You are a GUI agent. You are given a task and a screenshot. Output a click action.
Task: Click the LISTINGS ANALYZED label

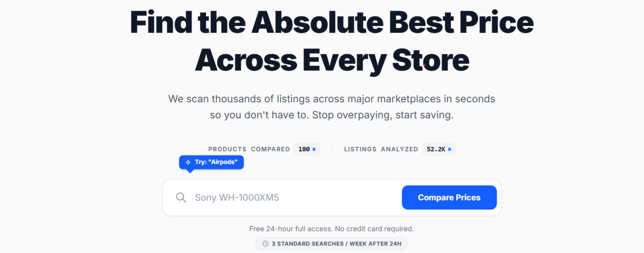click(x=381, y=149)
